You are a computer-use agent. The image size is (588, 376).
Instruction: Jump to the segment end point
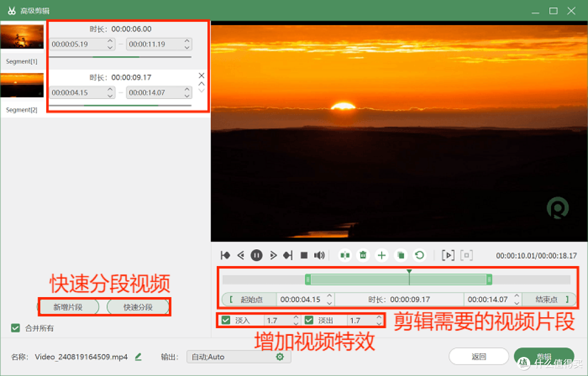tap(287, 255)
